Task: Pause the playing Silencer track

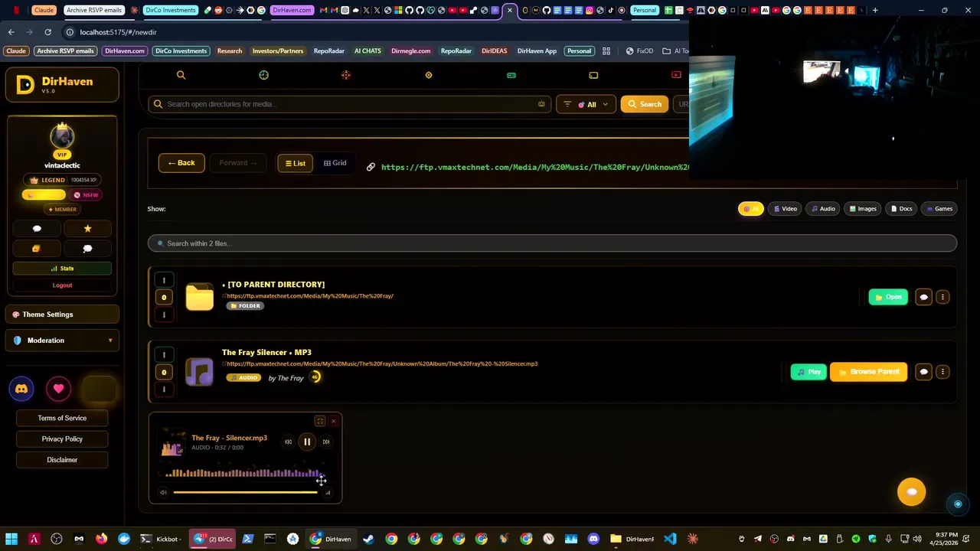Action: (307, 442)
